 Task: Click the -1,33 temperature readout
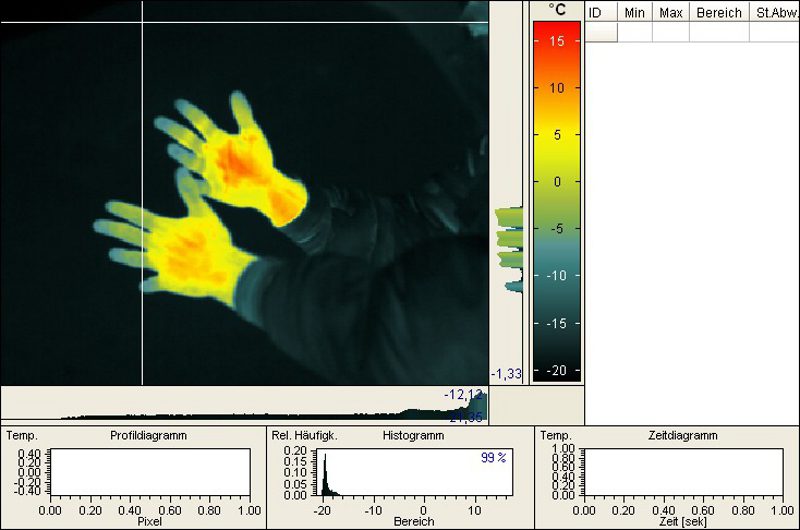(507, 374)
